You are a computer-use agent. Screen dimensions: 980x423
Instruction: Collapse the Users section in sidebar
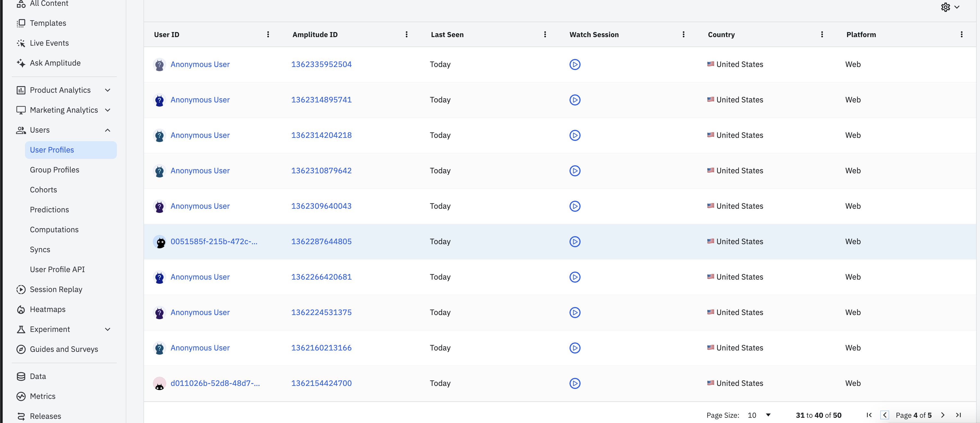click(108, 130)
